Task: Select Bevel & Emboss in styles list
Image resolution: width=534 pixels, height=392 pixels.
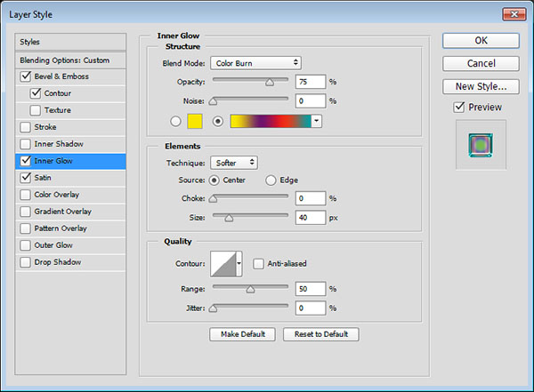Action: (x=61, y=76)
